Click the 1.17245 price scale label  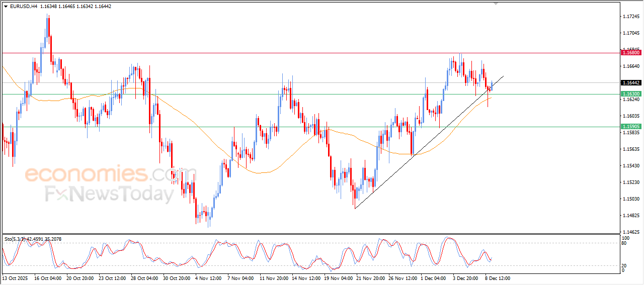[x=630, y=17]
